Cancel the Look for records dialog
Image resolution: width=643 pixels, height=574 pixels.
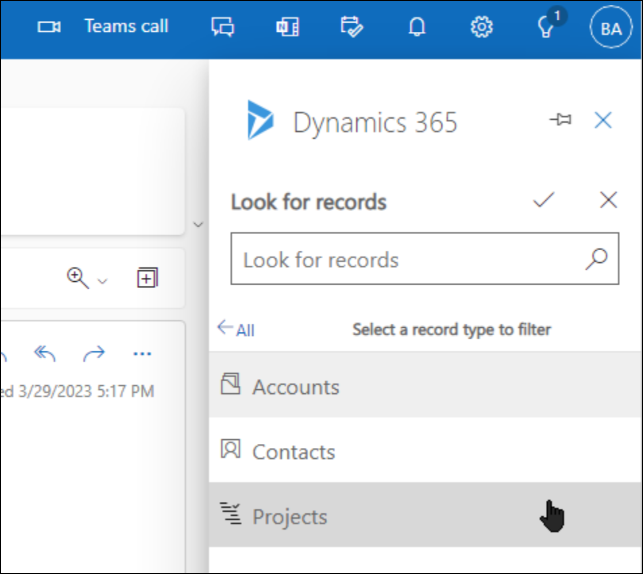(x=608, y=200)
